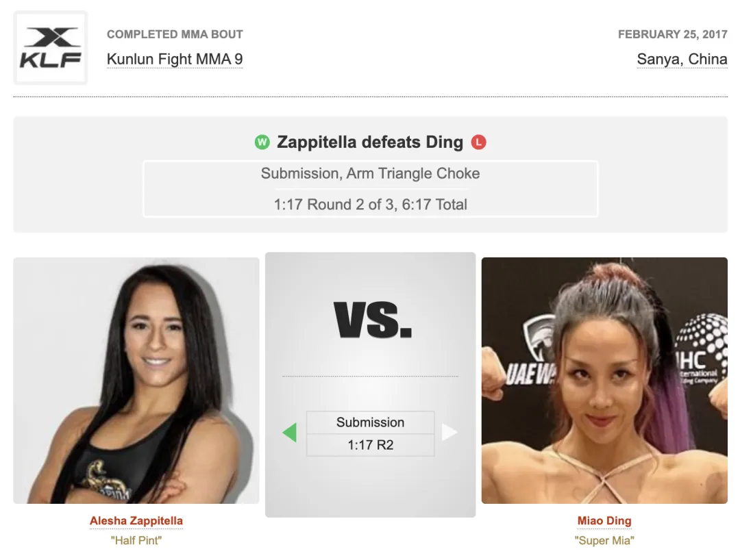Open Miao Ding's fighter profile link
Viewport: 740px width, 560px height.
(604, 520)
